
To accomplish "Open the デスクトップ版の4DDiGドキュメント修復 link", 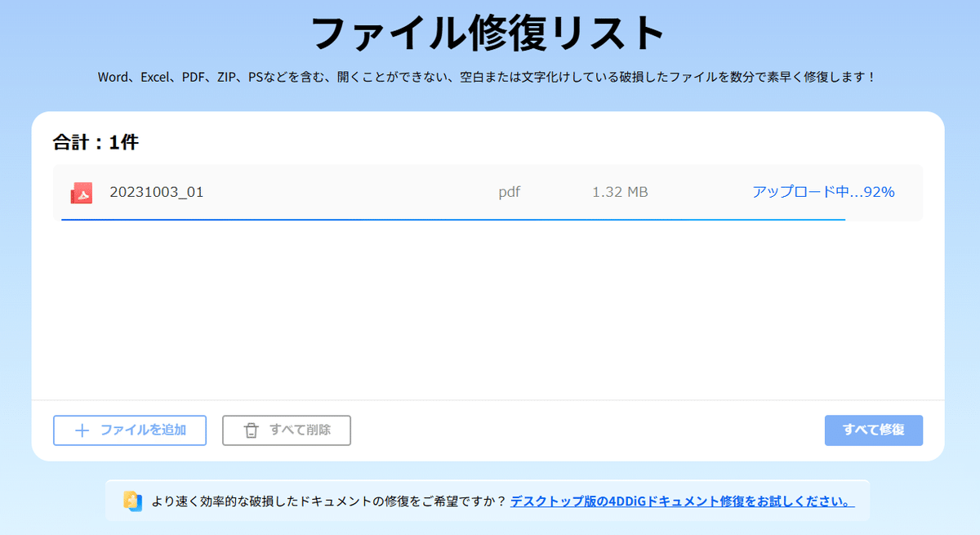I will click(682, 501).
